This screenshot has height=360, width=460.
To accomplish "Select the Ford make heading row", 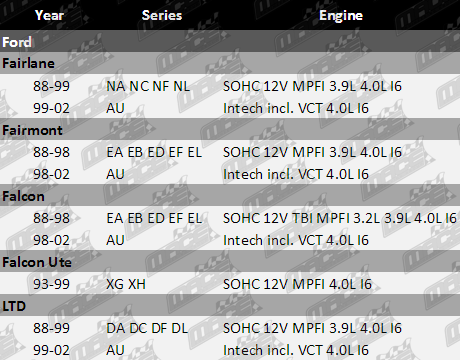I will click(x=230, y=41).
